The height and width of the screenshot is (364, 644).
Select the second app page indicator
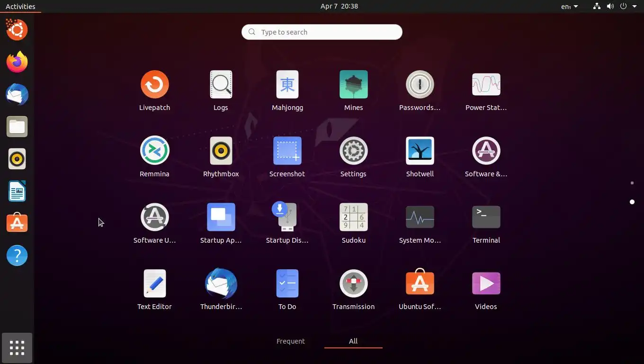coord(632,202)
